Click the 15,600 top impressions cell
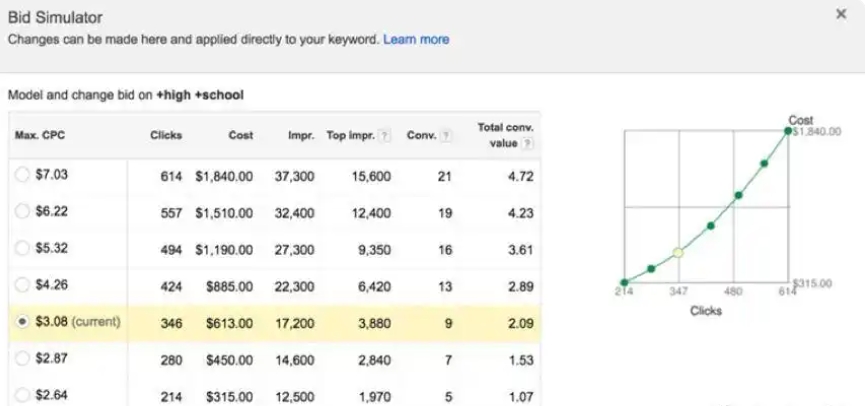The image size is (865, 406). (371, 177)
